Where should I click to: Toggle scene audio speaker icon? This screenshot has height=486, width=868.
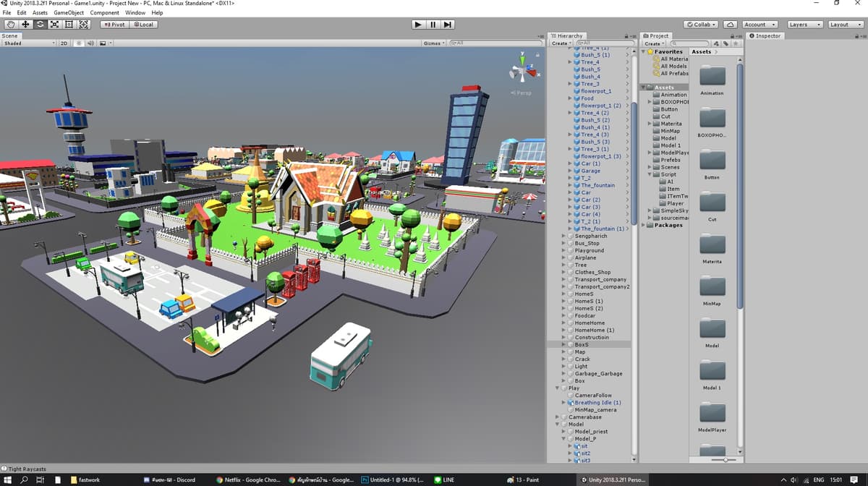(91, 43)
